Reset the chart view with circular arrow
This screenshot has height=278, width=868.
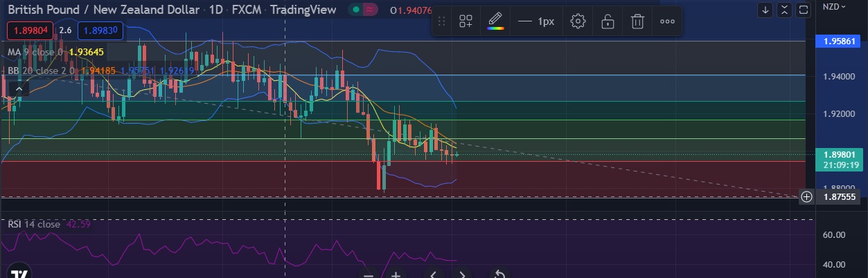coord(499,274)
